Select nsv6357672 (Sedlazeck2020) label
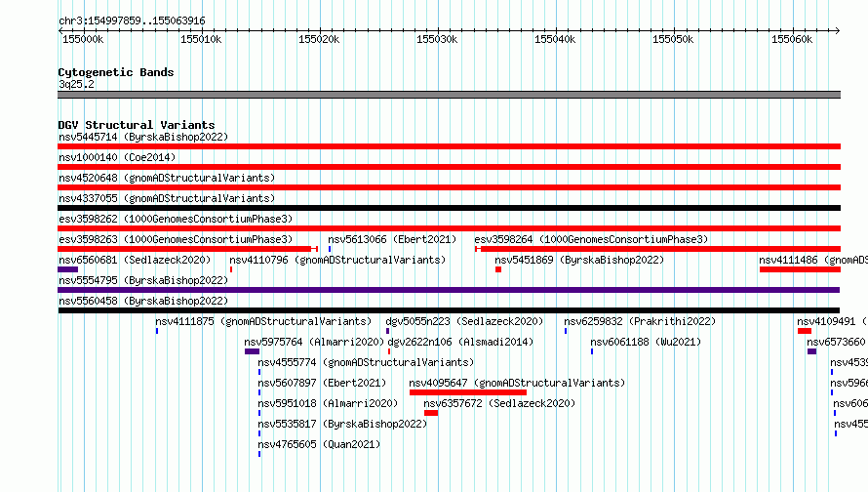Image resolution: width=868 pixels, height=492 pixels. tap(499, 403)
